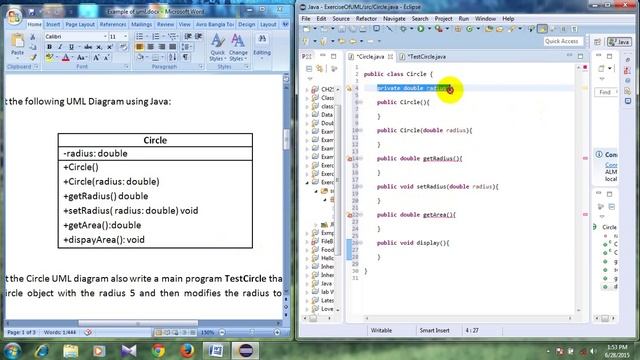Click the Save icon in Eclipse toolbar
This screenshot has height=360, width=640.
[342, 29]
